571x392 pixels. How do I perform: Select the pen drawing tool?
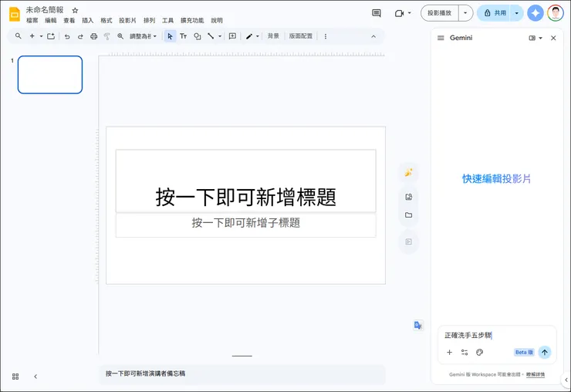pos(249,36)
